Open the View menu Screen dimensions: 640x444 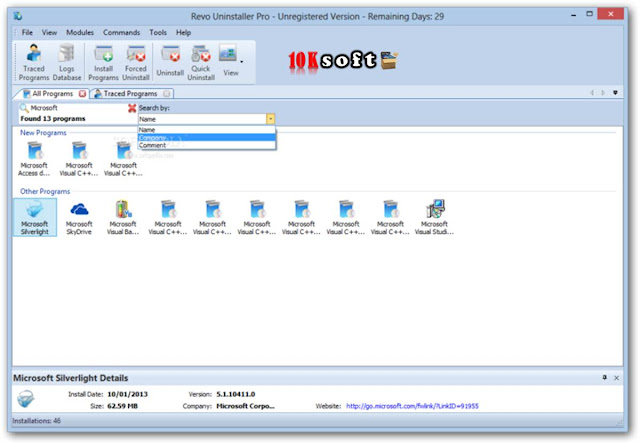(49, 32)
